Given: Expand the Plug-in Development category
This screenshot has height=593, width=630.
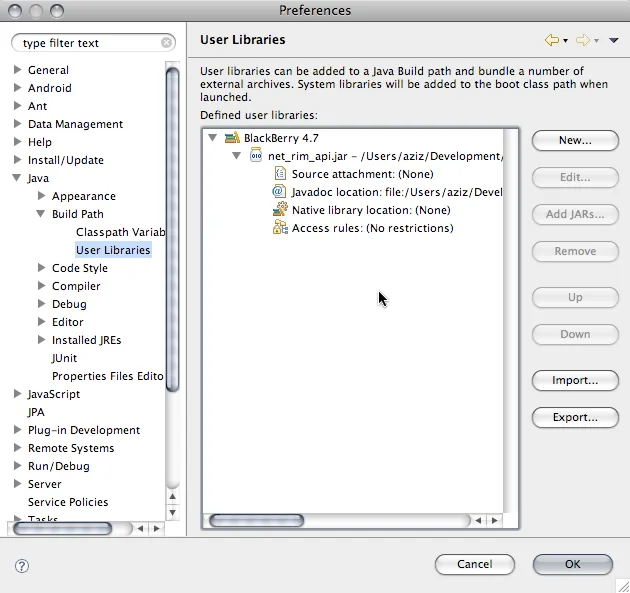Looking at the screenshot, I should (x=17, y=430).
